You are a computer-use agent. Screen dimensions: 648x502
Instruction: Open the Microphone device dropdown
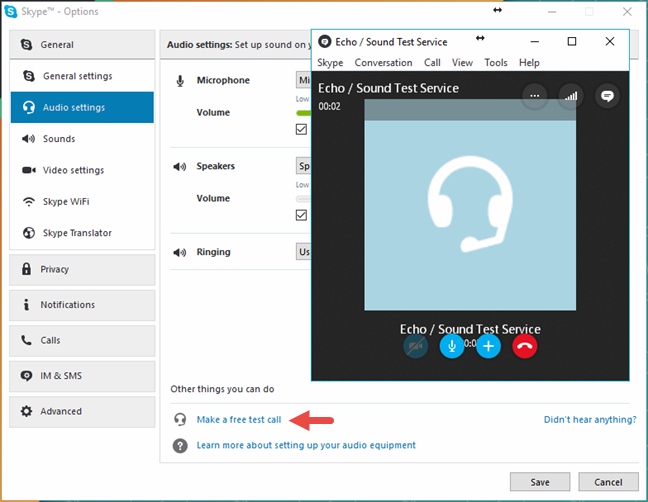tap(304, 80)
